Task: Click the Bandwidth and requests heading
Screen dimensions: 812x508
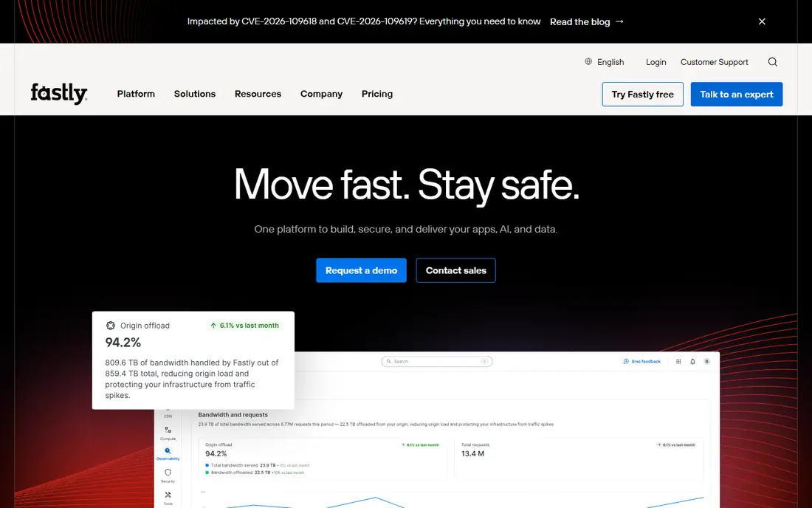Action: click(233, 415)
